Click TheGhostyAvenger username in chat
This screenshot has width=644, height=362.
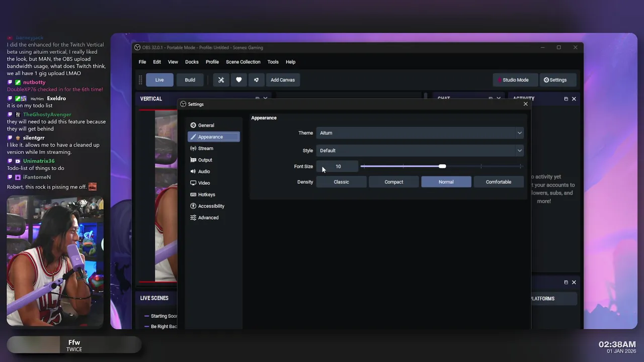[47, 115]
